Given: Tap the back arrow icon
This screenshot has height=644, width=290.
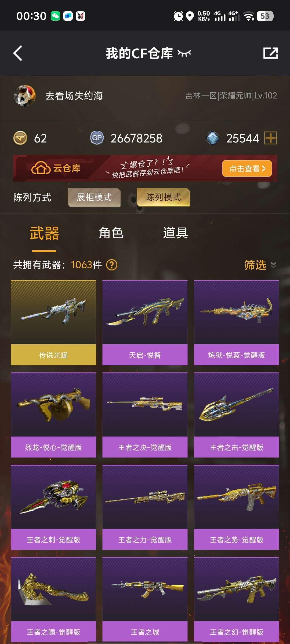Looking at the screenshot, I should point(18,53).
